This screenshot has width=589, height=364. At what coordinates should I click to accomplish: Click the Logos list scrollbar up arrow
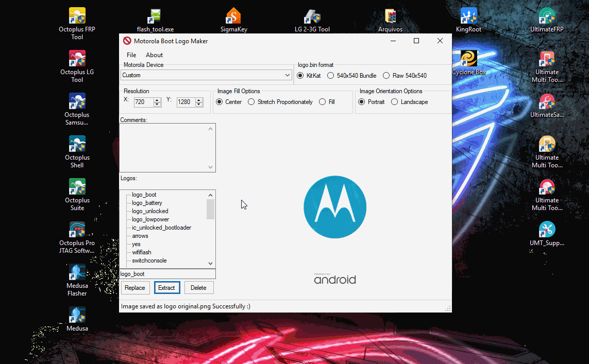(210, 195)
